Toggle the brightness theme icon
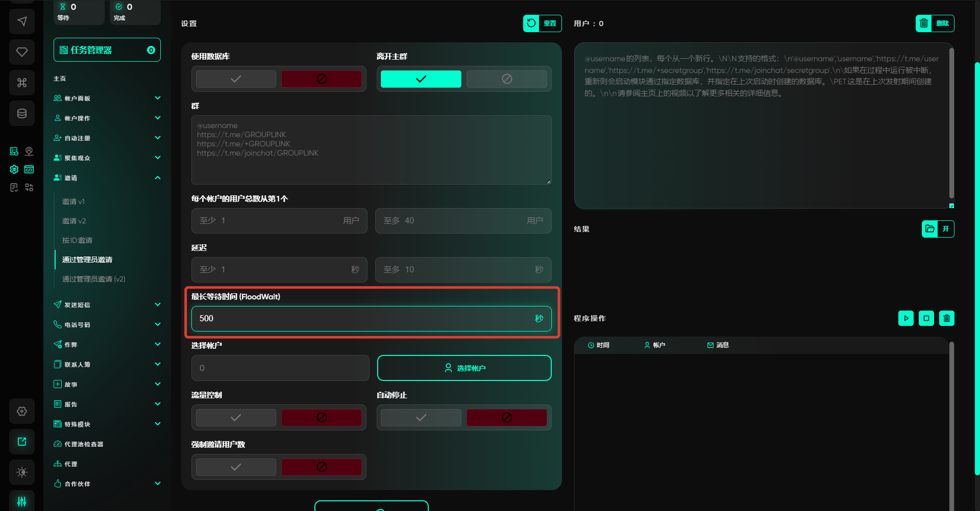The height and width of the screenshot is (511, 980). coord(22,472)
